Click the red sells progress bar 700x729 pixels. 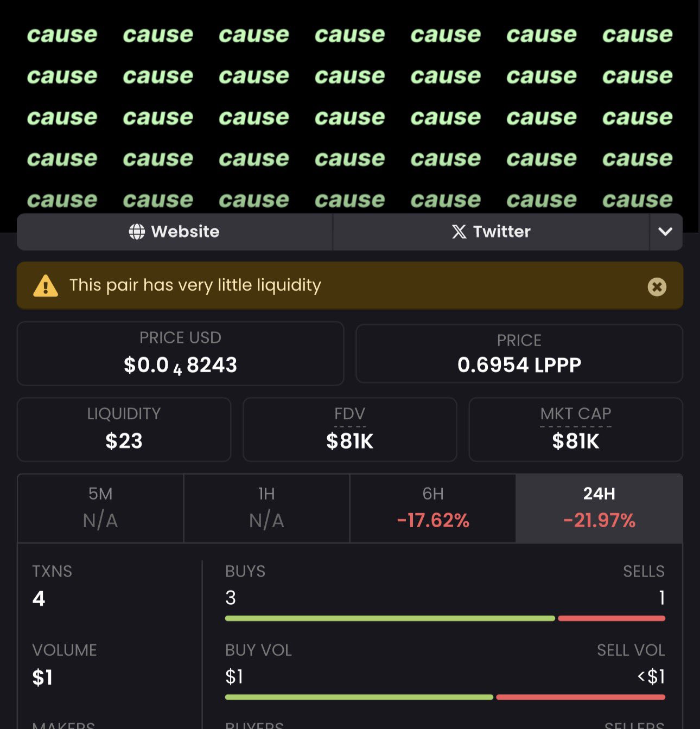(611, 618)
